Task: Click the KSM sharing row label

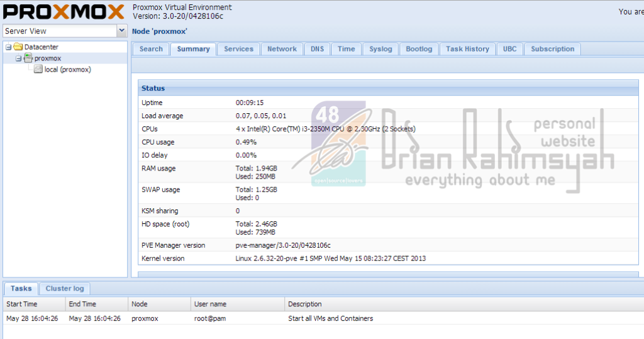Action: [160, 211]
